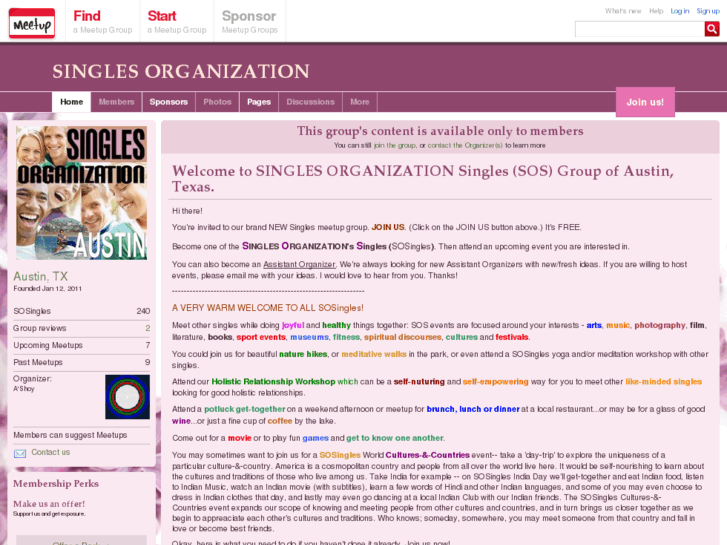This screenshot has width=727, height=545.
Task: Switch to the Sponsors tab
Action: (168, 102)
